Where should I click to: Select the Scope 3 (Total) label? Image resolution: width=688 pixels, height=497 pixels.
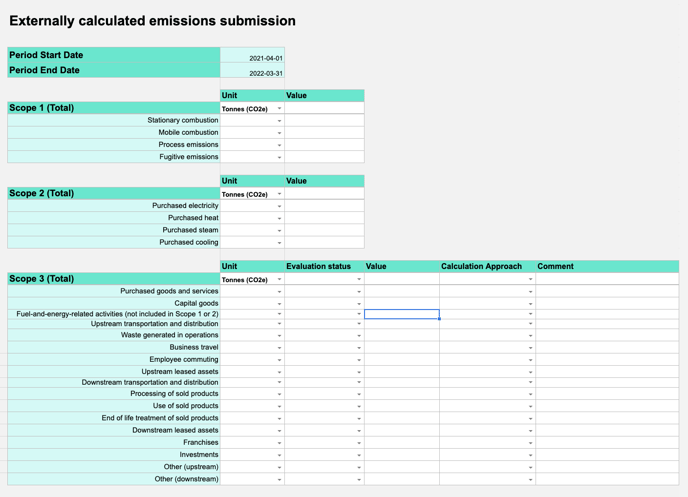coord(114,279)
